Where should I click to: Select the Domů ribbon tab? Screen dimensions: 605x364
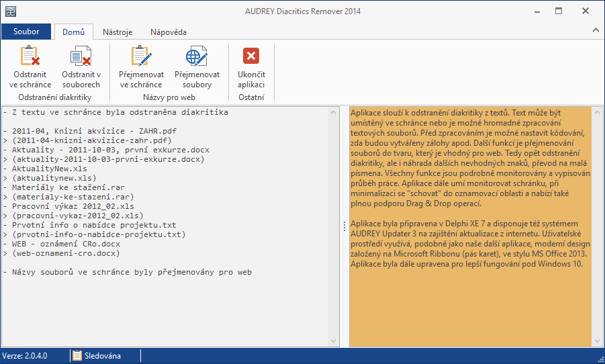tap(73, 32)
